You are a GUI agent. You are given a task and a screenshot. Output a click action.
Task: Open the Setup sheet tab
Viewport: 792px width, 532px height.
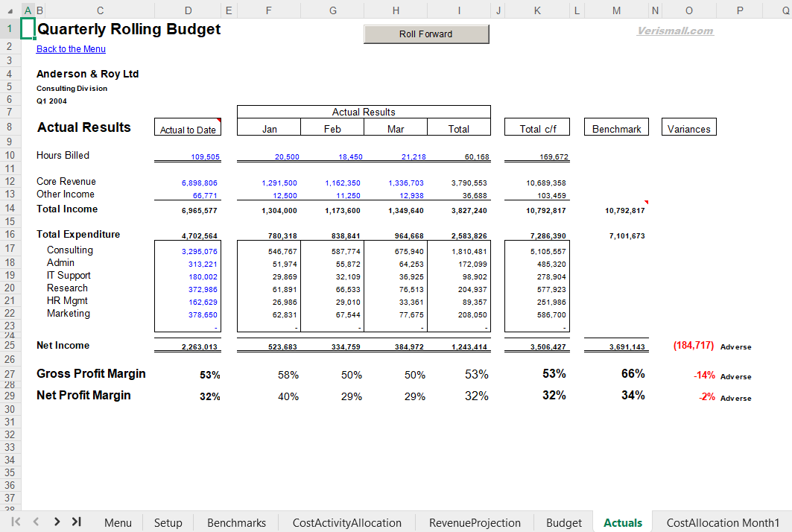[168, 522]
